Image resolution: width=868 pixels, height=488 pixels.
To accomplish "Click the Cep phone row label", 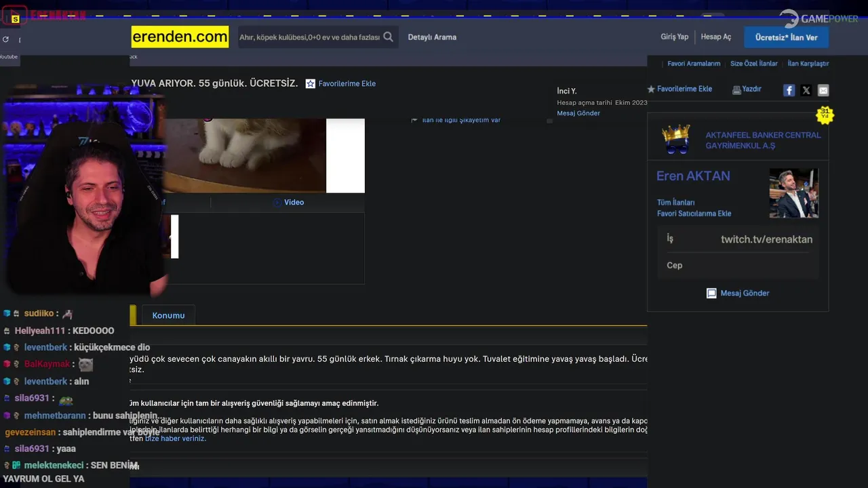I will click(x=675, y=265).
